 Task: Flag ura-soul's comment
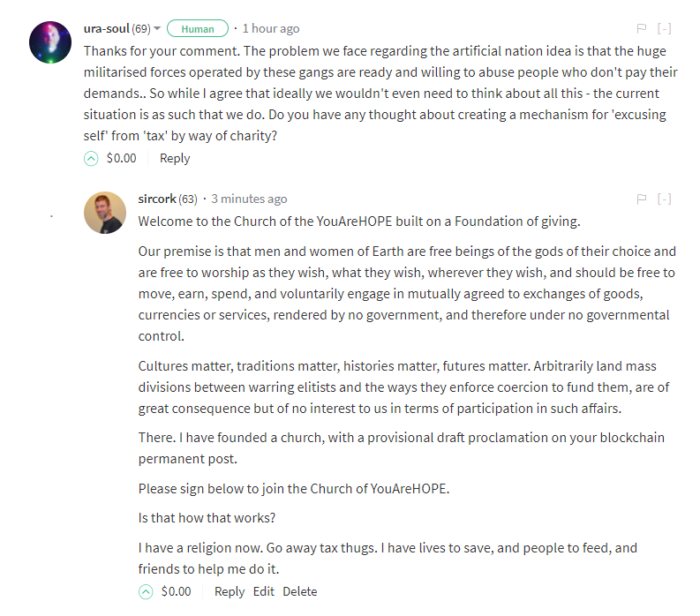[642, 28]
